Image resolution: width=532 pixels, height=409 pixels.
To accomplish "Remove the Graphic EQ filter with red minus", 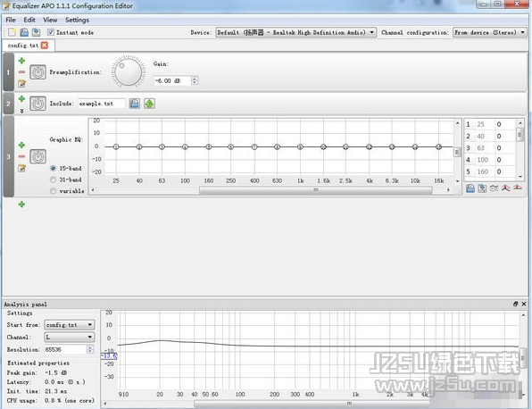I will [21, 156].
